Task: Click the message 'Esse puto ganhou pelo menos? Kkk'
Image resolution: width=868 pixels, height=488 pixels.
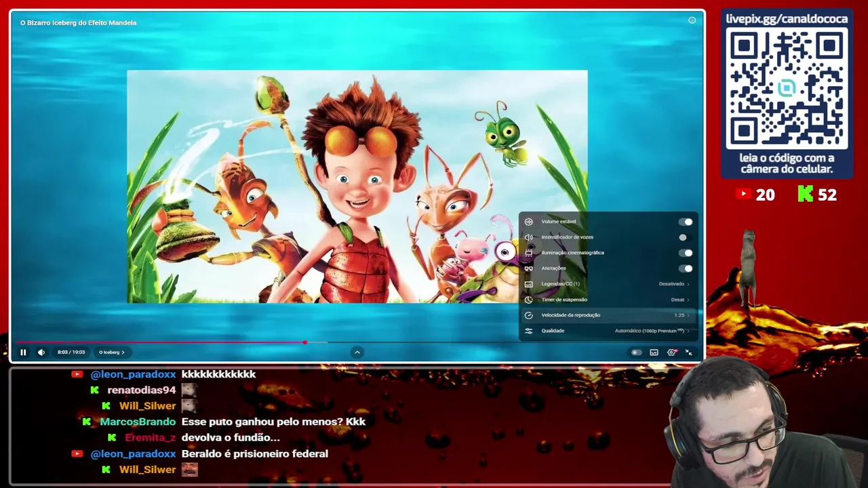Action: pyautogui.click(x=273, y=422)
